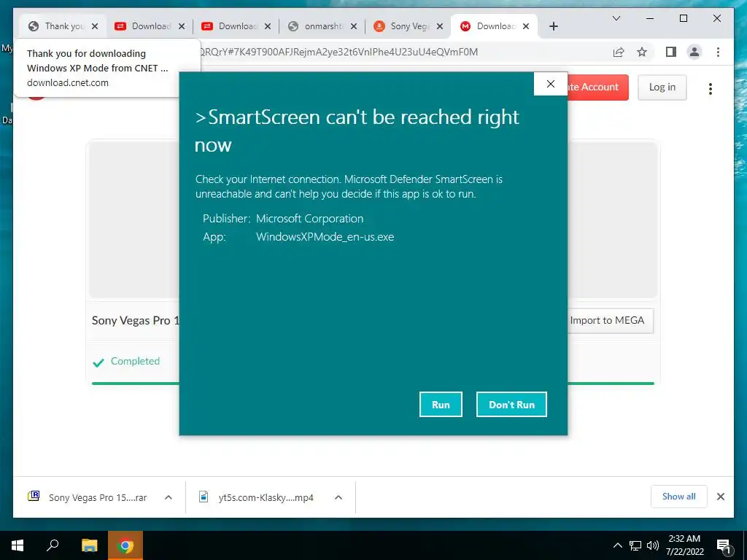This screenshot has width=747, height=560.
Task: Open the Windows Start menu
Action: point(18,545)
